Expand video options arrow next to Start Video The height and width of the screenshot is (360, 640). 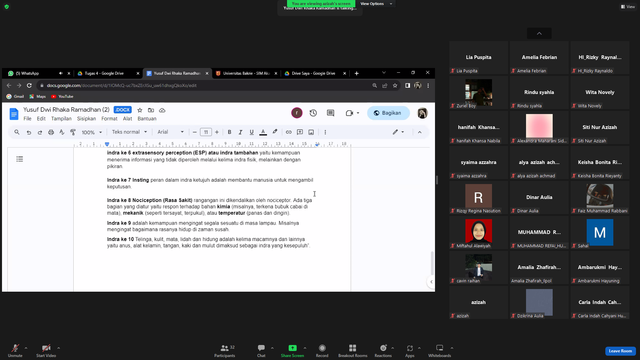58,348
